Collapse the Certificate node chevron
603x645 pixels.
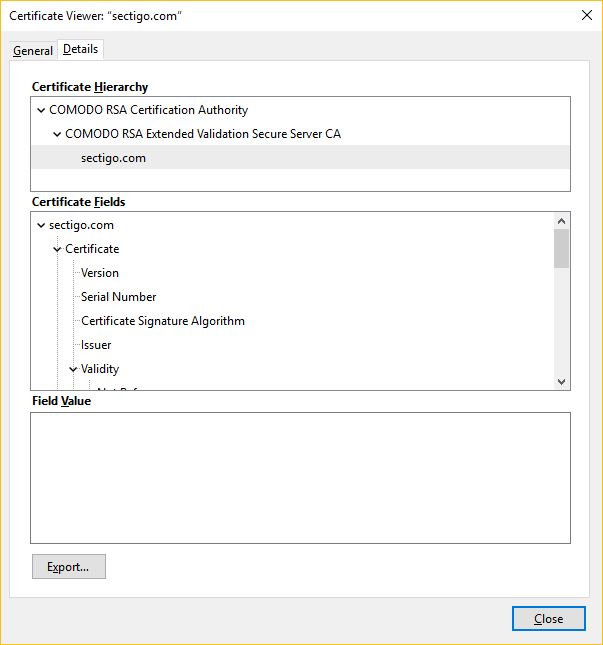(x=57, y=249)
